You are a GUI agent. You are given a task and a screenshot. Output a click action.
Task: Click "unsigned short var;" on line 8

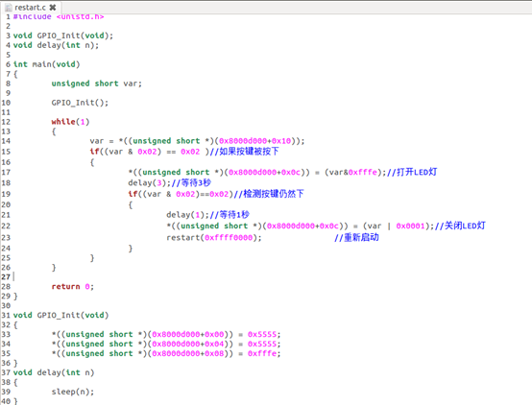point(97,83)
